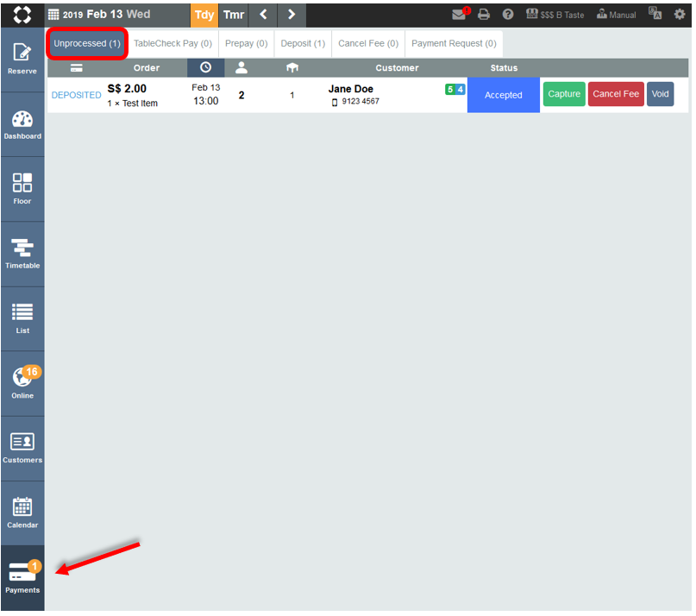696x616 pixels.
Task: Click customer name Jane Doe
Action: pyautogui.click(x=351, y=89)
